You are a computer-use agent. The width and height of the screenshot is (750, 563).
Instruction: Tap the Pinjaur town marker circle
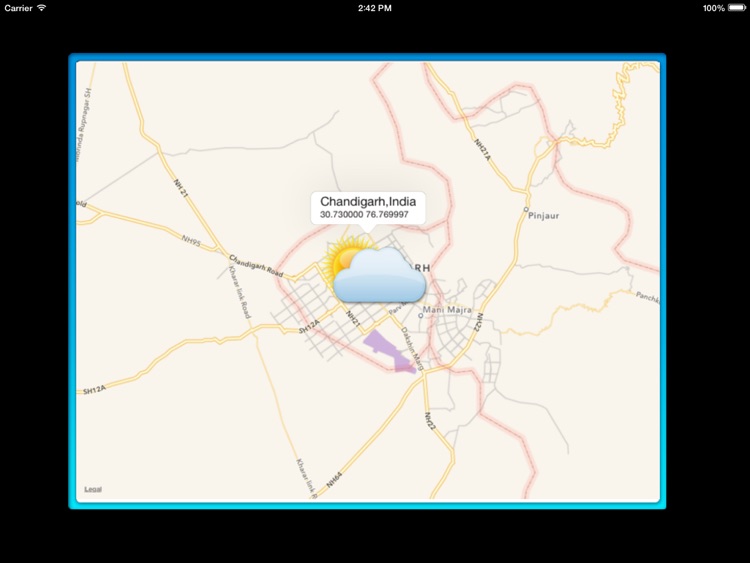click(526, 209)
